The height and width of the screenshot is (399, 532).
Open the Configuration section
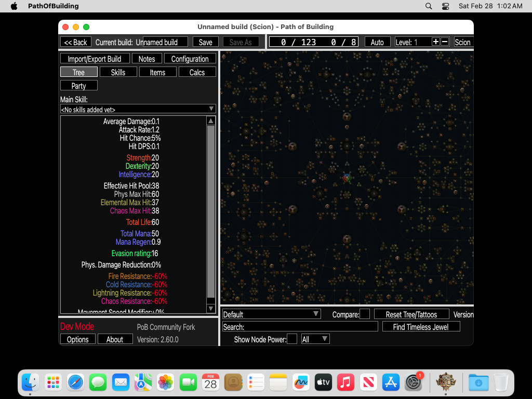(x=190, y=59)
